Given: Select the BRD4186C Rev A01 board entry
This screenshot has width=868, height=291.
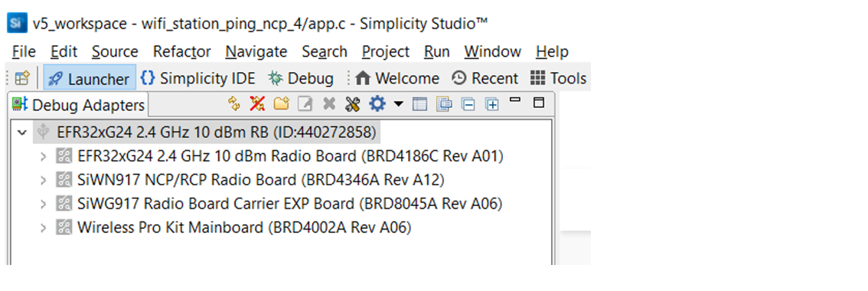Looking at the screenshot, I should pos(291,156).
